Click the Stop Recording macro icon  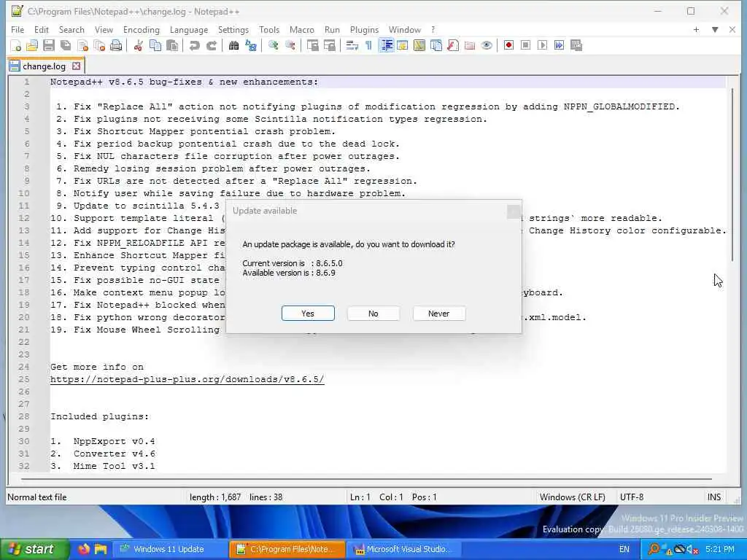525,46
